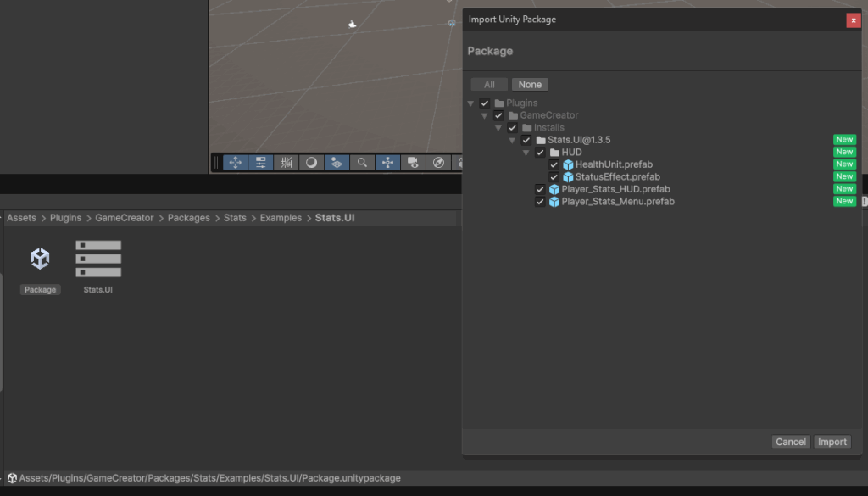Select the Player_Stats_Menu.prefab file name

pos(618,202)
